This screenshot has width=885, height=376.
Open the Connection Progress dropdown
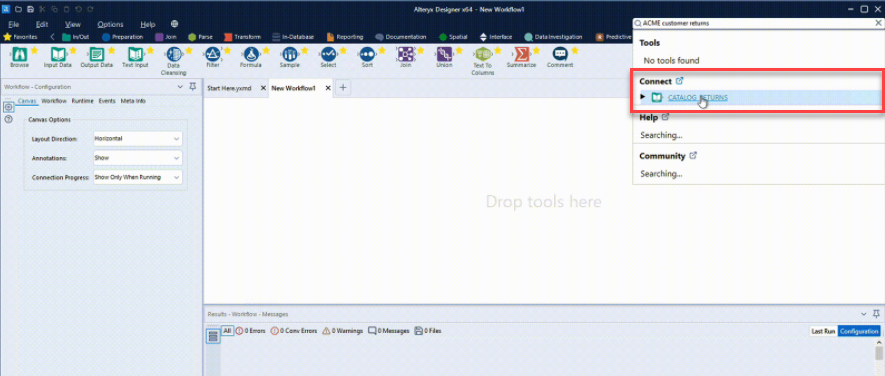[138, 177]
